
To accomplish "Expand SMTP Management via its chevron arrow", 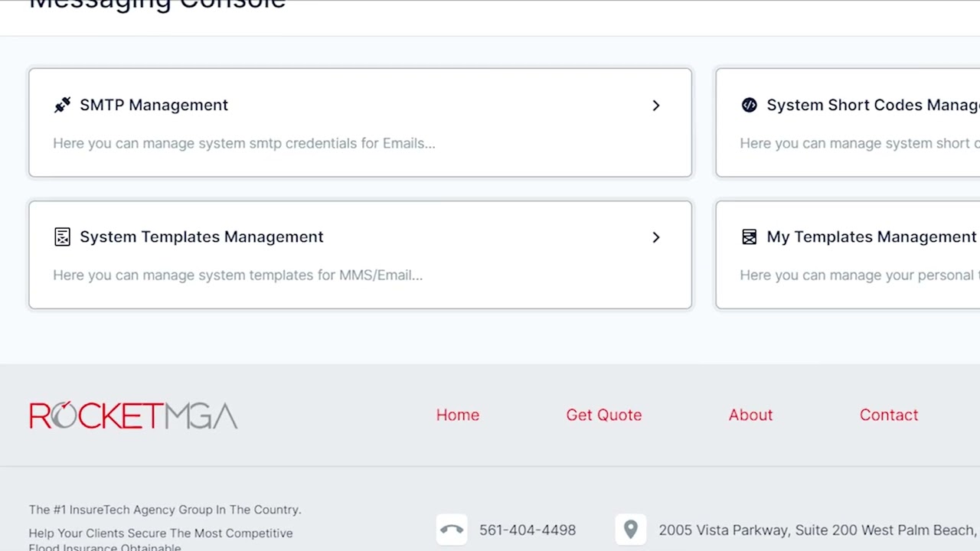I will [655, 106].
